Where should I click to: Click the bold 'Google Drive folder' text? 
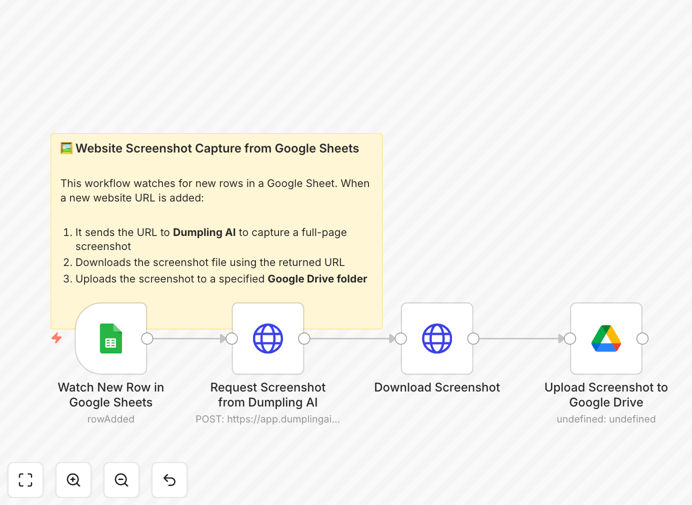317,279
